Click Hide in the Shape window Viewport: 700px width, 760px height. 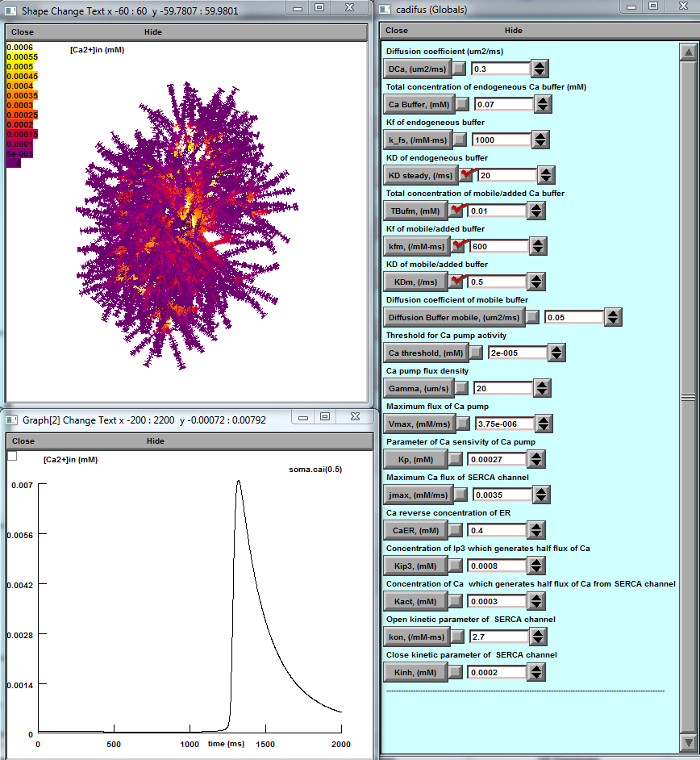(152, 31)
